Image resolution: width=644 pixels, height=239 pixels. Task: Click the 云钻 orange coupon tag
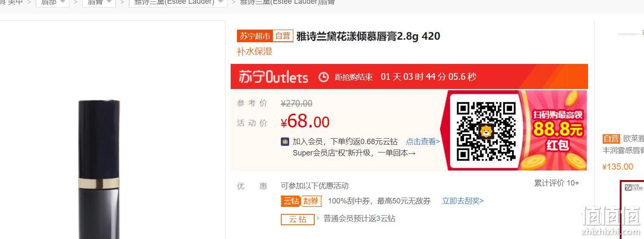click(x=291, y=201)
